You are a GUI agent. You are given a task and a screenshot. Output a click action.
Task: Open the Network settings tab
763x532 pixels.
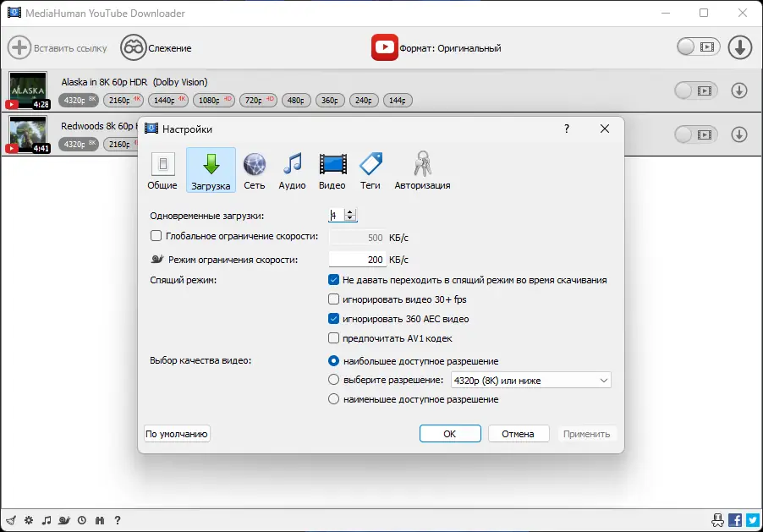255,170
